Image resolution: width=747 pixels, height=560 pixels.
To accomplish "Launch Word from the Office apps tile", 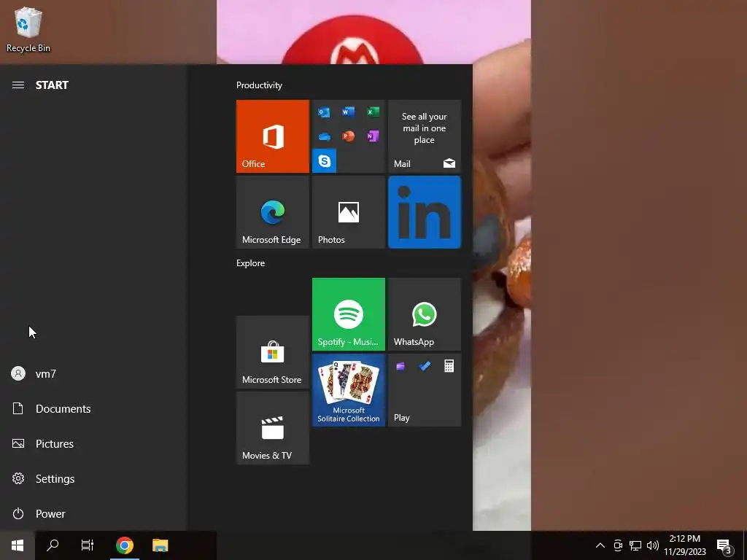I will pyautogui.click(x=348, y=112).
